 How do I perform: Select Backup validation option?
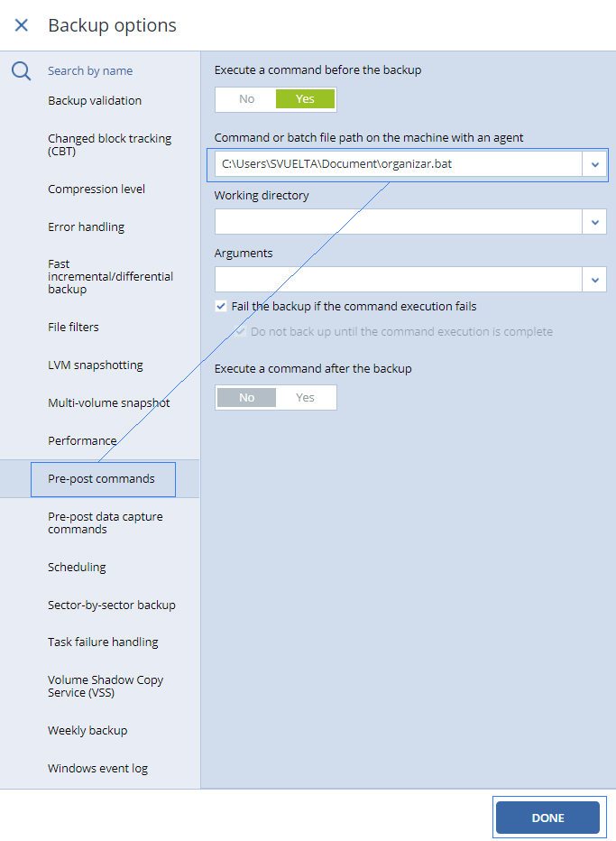coord(95,101)
